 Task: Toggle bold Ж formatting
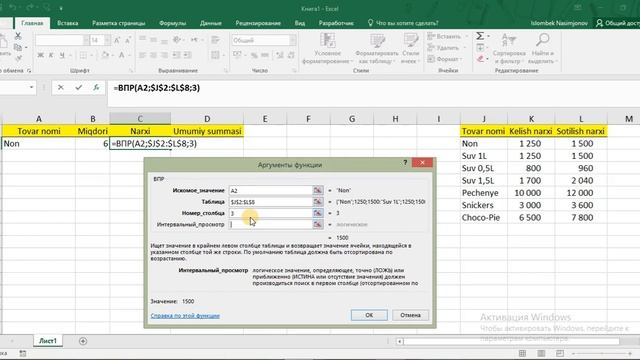pos(40,55)
